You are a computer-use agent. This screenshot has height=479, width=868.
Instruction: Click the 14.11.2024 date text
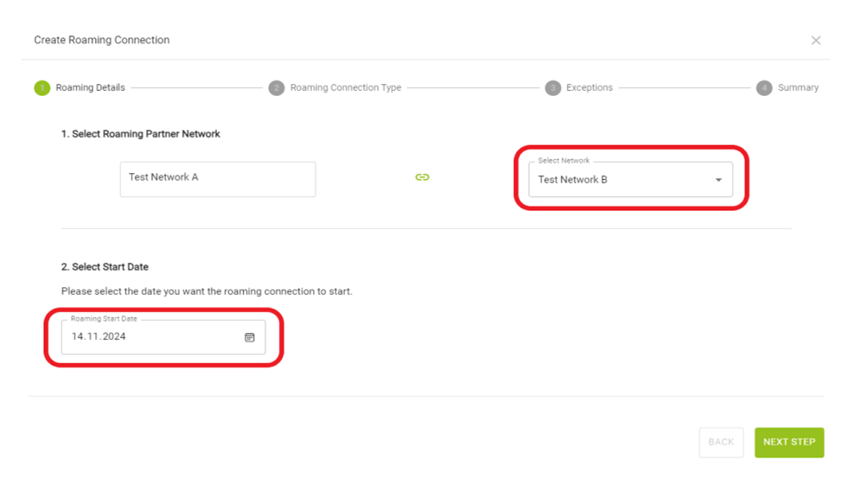(x=99, y=336)
